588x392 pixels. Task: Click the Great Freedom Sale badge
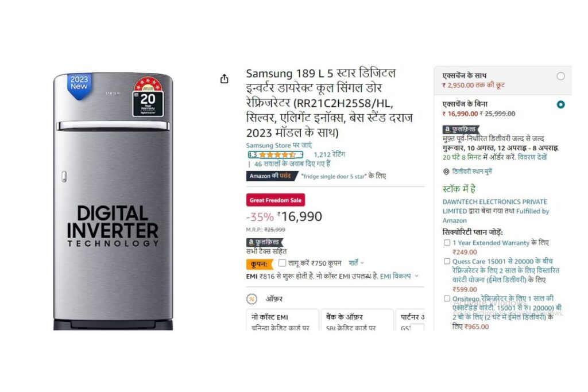point(276,200)
